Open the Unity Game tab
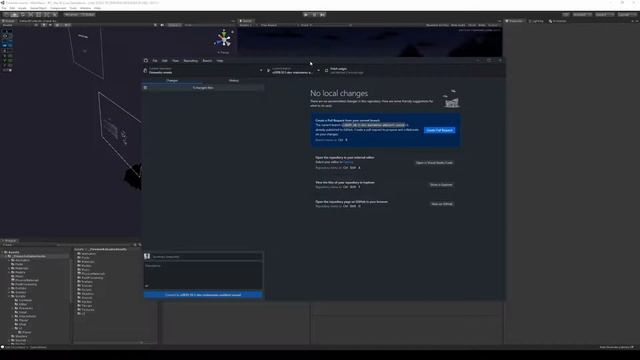 pos(246,21)
